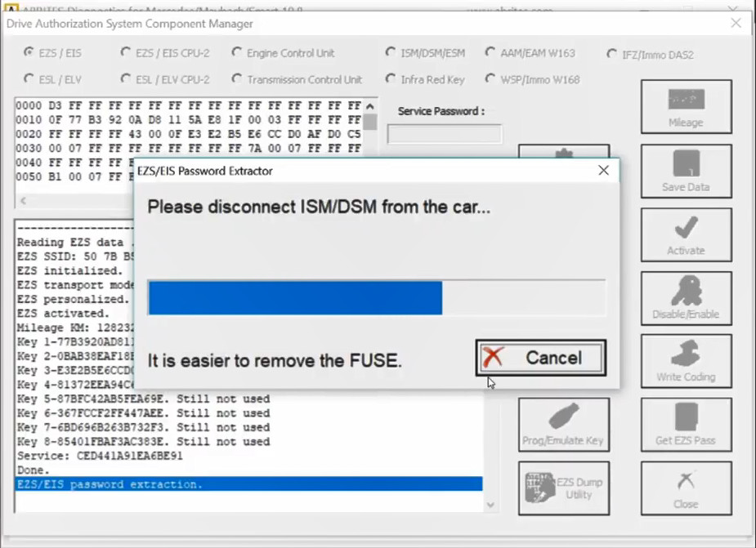Open the Prog/Emulate Key tool
Viewport: 756px width, 548px height.
pos(564,425)
